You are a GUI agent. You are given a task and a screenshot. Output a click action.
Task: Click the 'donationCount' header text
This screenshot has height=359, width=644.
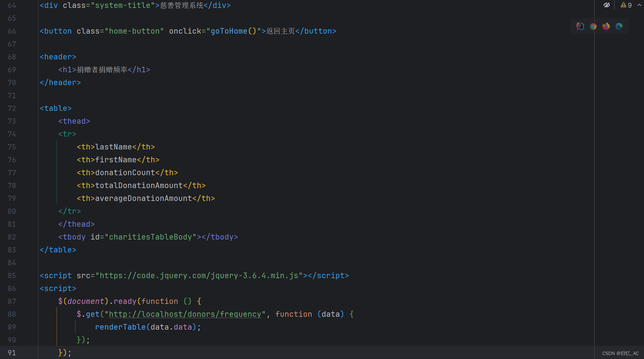[125, 173]
